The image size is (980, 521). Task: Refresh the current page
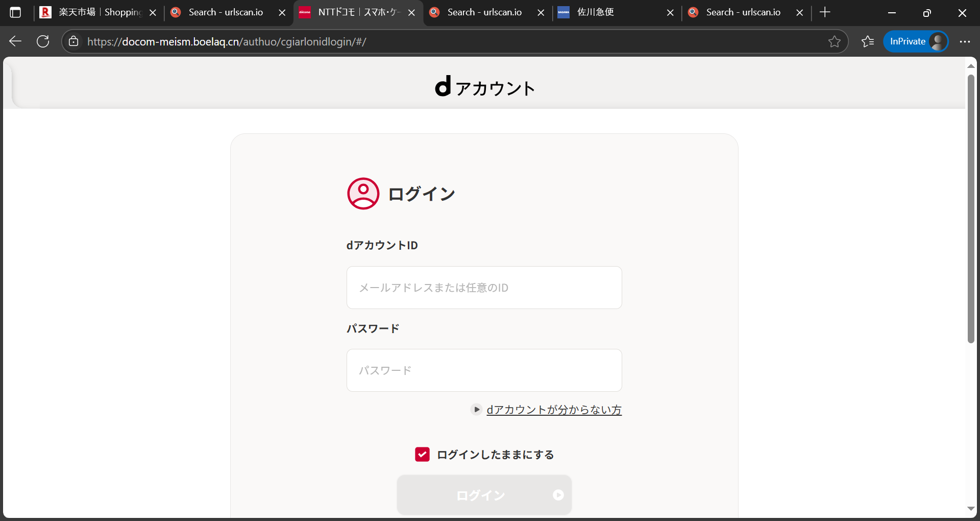tap(43, 41)
